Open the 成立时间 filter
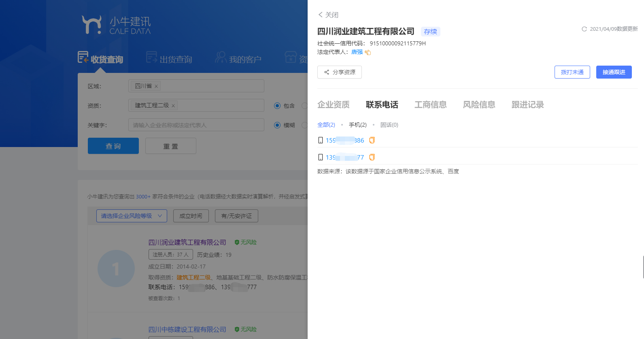The height and width of the screenshot is (339, 644). click(x=191, y=216)
